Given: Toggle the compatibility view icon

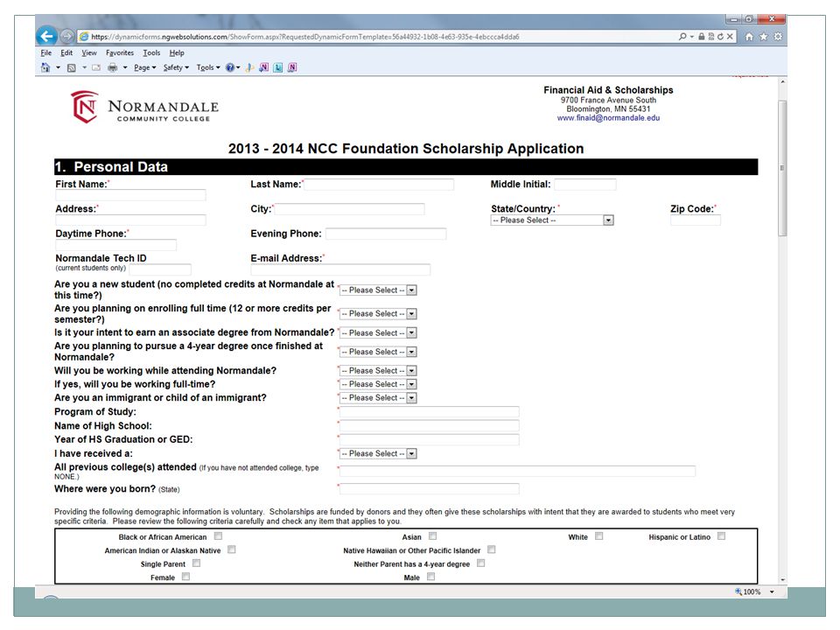Looking at the screenshot, I should pos(710,37).
